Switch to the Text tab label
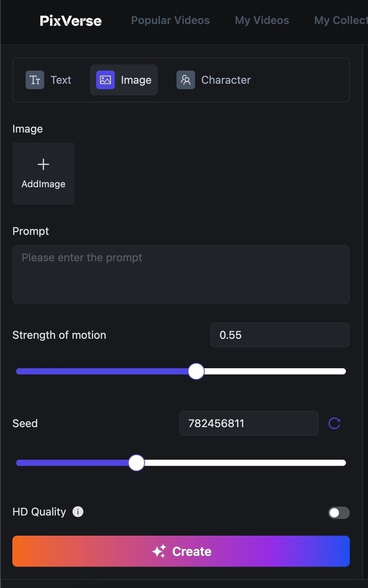368x588 pixels. tap(61, 80)
